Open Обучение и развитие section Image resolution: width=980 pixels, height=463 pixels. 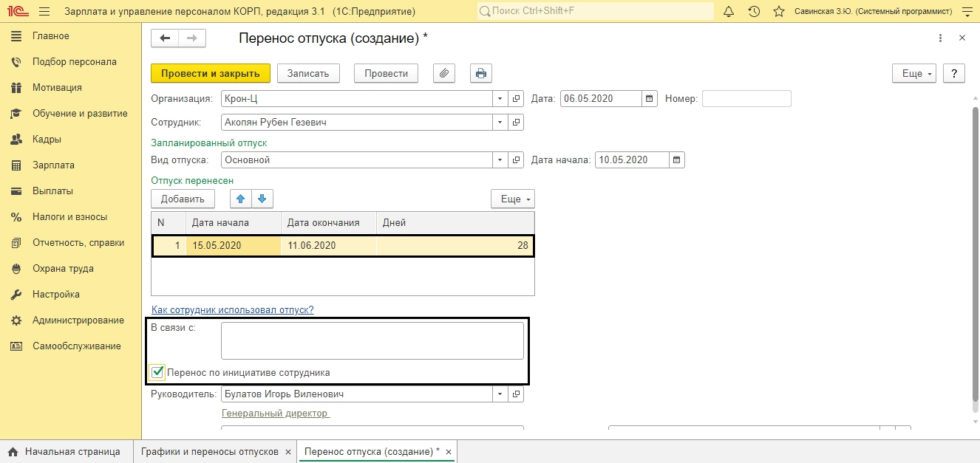click(x=80, y=114)
